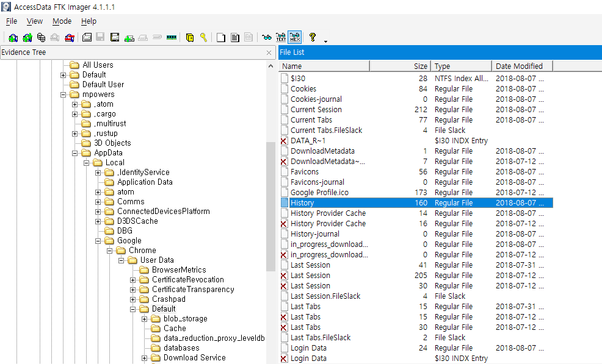Screen dimensions: 602x364
Task: Expand the Default folder under Users
Action: 63,75
